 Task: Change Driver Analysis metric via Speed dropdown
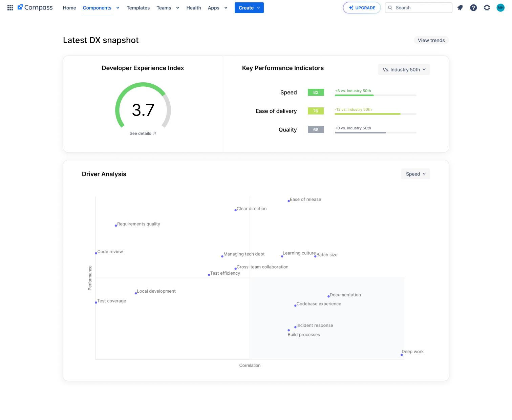click(x=415, y=174)
